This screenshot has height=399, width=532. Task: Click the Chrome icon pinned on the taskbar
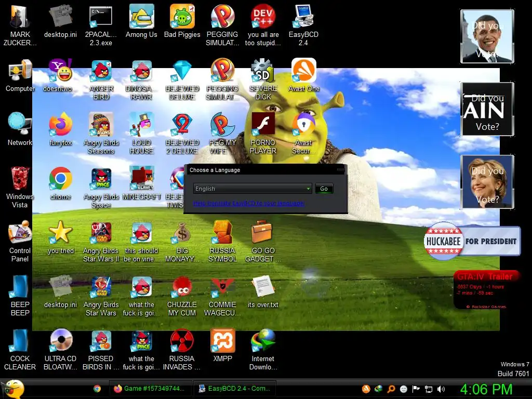pyautogui.click(x=97, y=389)
